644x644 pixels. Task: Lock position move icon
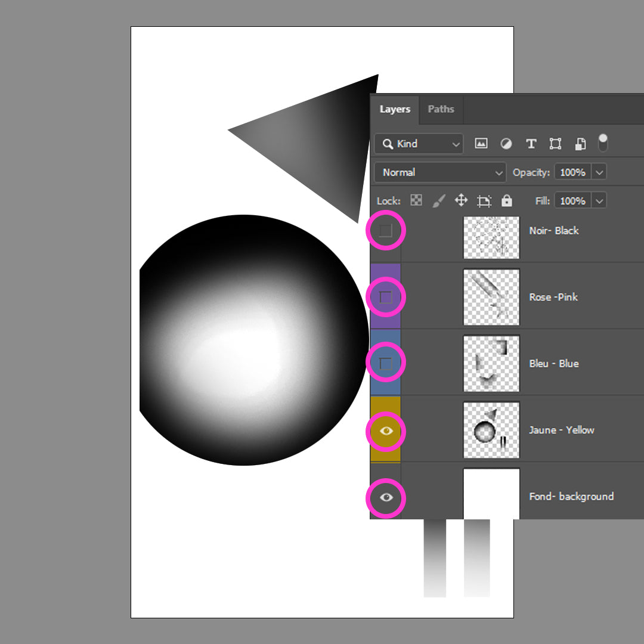(x=461, y=201)
